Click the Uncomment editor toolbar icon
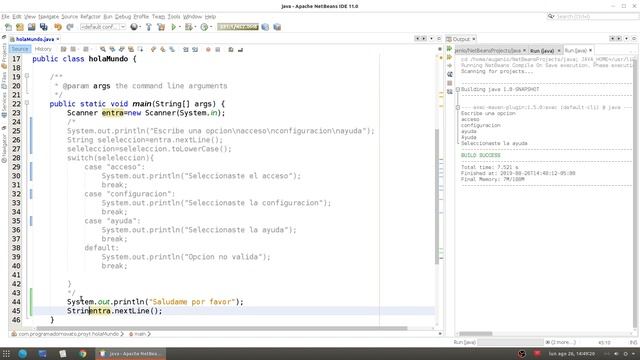640x360 pixels. pos(240,49)
